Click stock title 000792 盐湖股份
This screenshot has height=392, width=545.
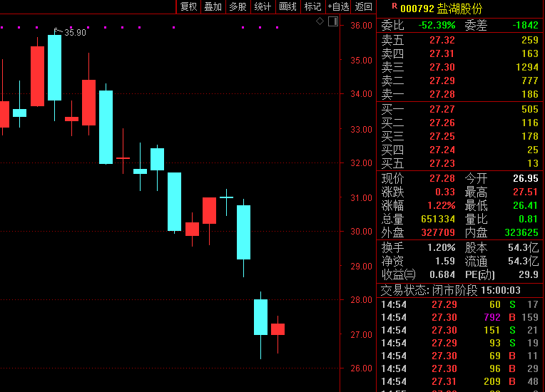(441, 9)
